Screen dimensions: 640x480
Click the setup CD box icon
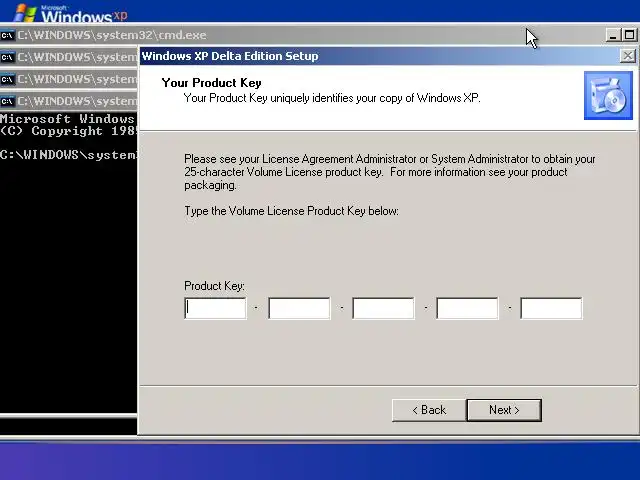click(x=608, y=96)
